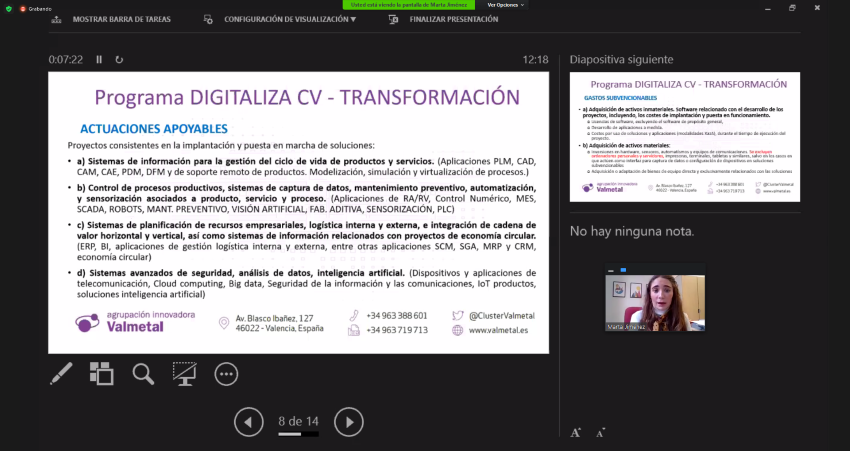Screen dimensions: 850x451
Task: Click the taskbar icon beside Mostrar barra de tareas
Action: click(56, 20)
